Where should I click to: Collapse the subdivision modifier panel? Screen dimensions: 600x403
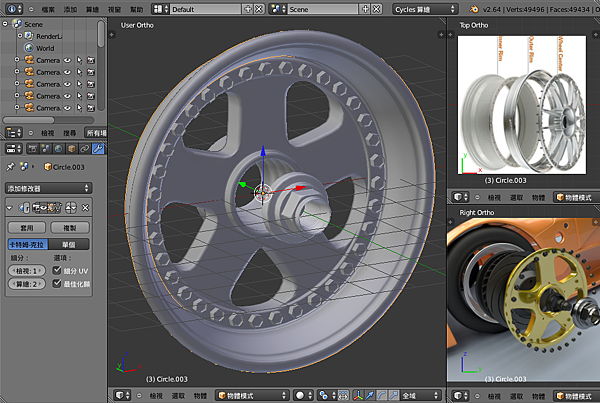(x=10, y=208)
